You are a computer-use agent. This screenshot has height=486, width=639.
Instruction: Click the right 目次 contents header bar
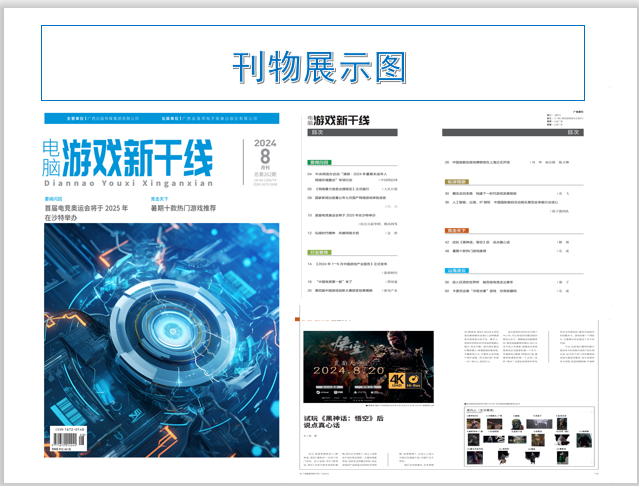tap(518, 132)
